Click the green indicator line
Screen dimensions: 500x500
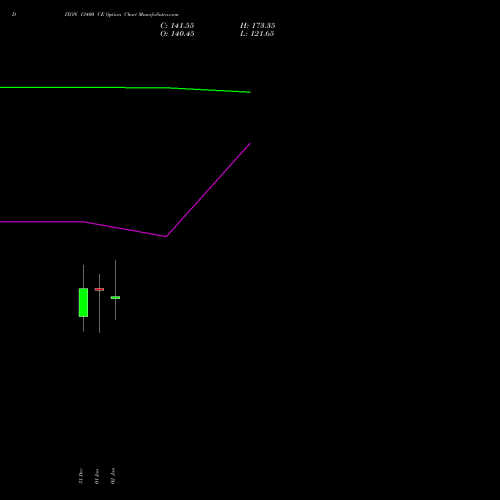[x=125, y=88]
